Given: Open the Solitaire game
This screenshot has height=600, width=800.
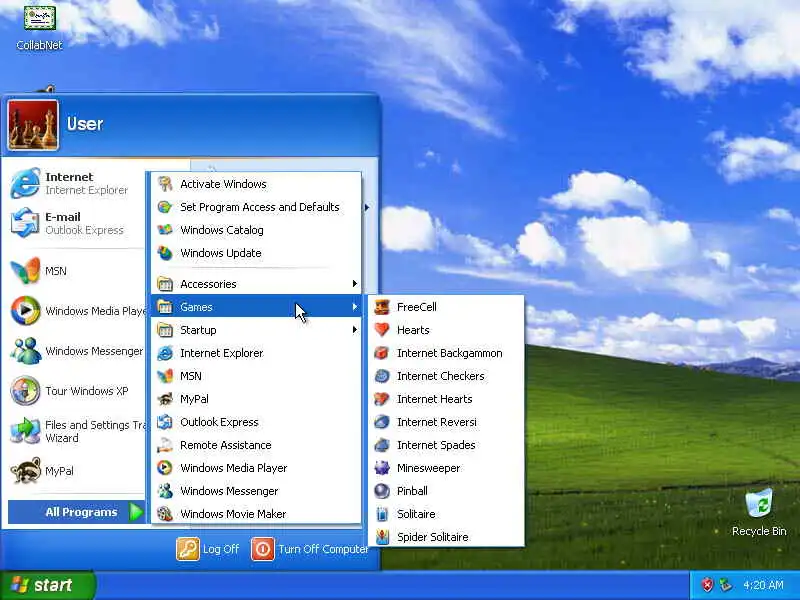Looking at the screenshot, I should click(x=446, y=514).
